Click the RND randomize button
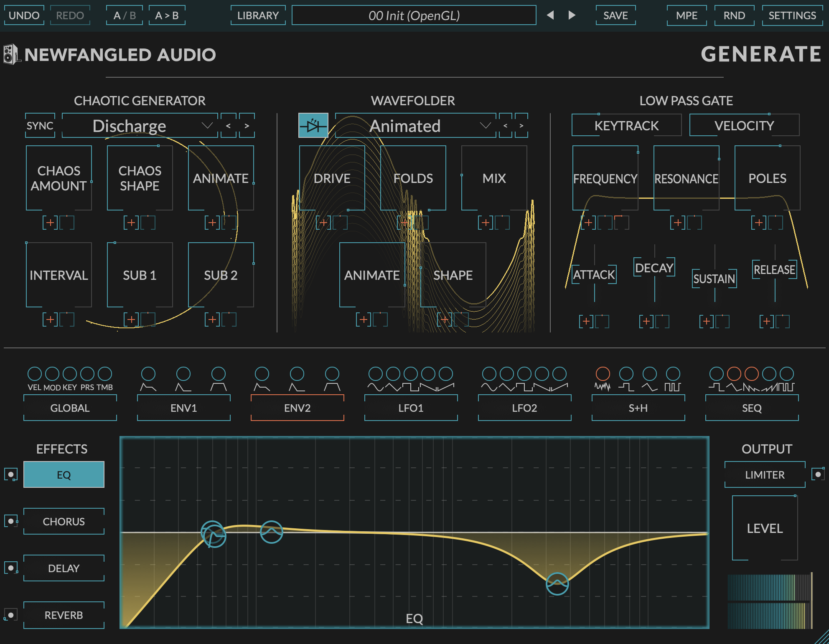 (x=734, y=15)
